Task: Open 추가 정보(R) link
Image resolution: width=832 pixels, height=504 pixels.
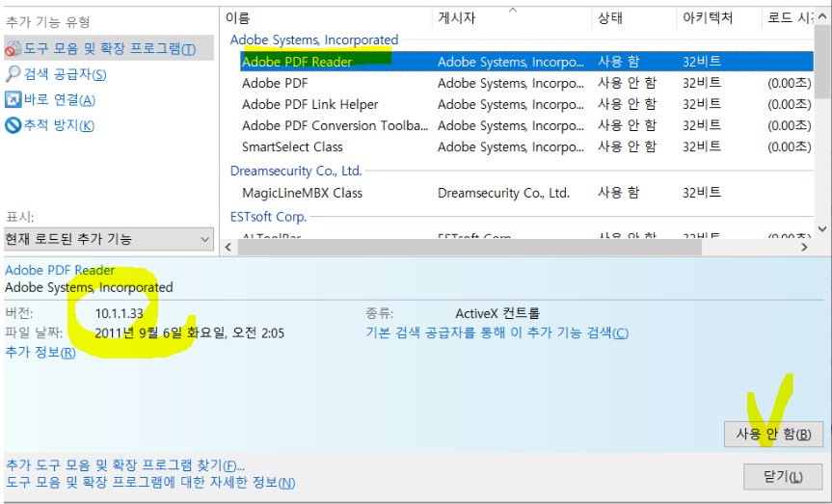Action: pyautogui.click(x=40, y=353)
